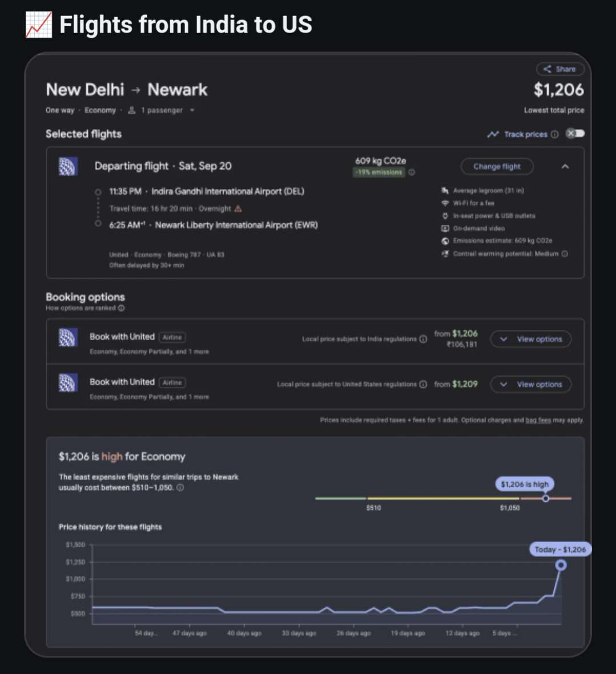Viewport: 616px width, 674px height.
Task: Click info icon after $510–1,050 text
Action: coord(180,488)
